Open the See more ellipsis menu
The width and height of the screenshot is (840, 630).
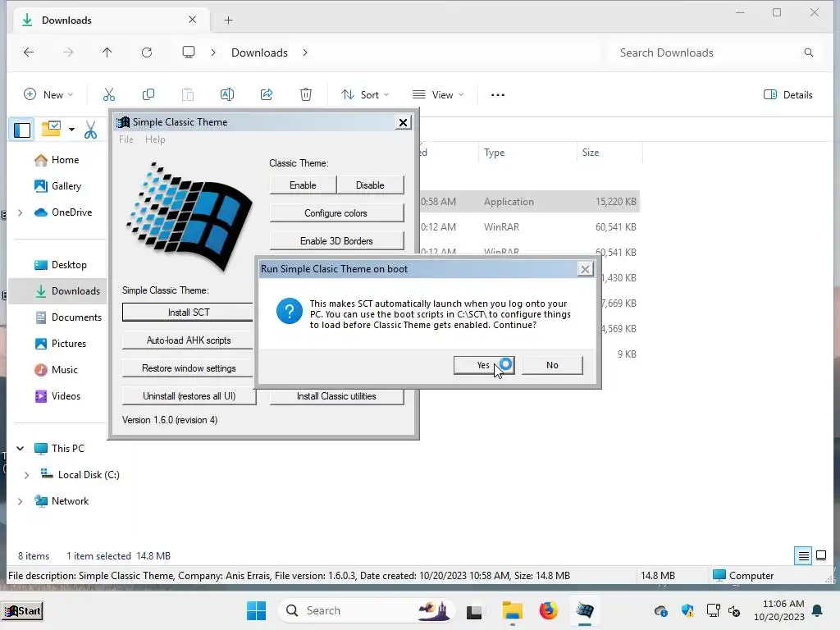(498, 95)
